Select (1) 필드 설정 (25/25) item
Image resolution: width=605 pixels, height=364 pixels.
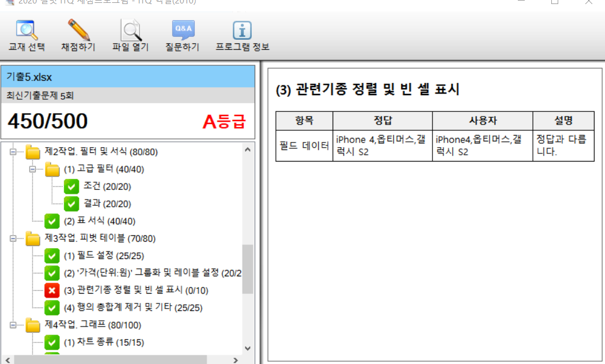click(102, 256)
